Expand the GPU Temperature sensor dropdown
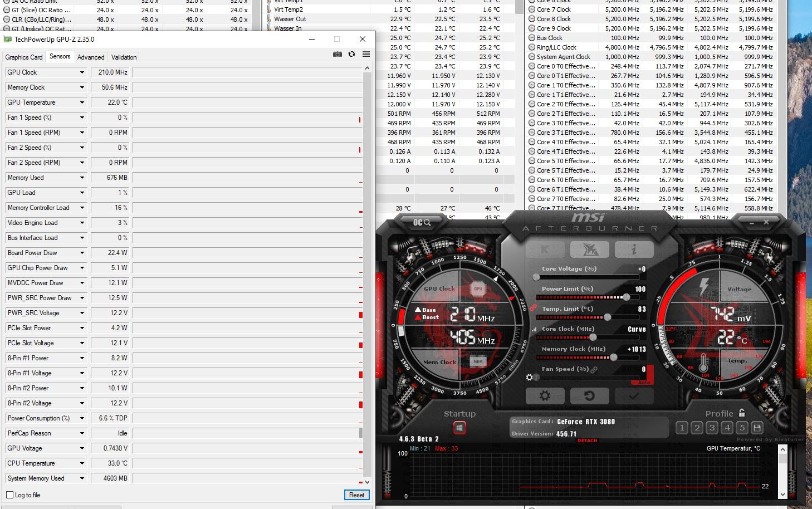812x509 pixels. (82, 102)
